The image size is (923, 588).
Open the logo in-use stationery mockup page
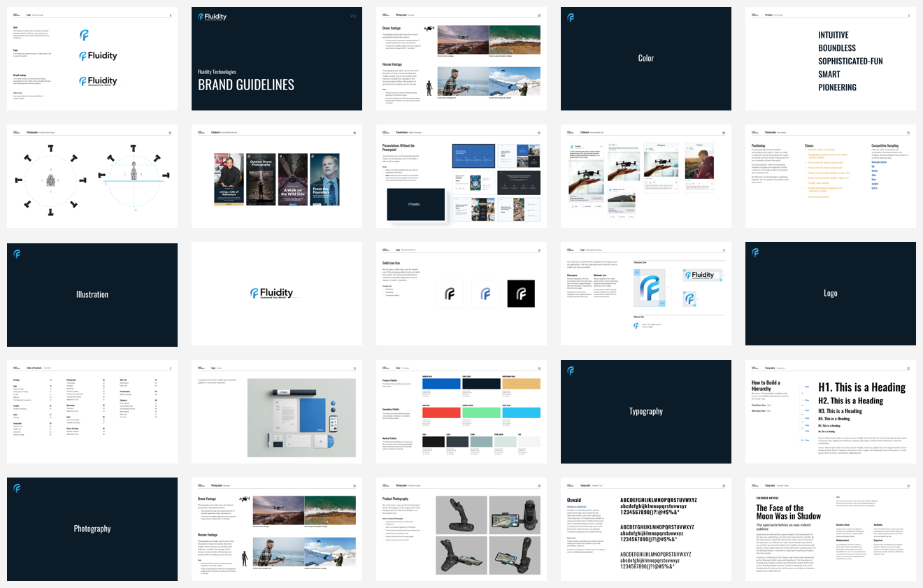click(x=277, y=412)
